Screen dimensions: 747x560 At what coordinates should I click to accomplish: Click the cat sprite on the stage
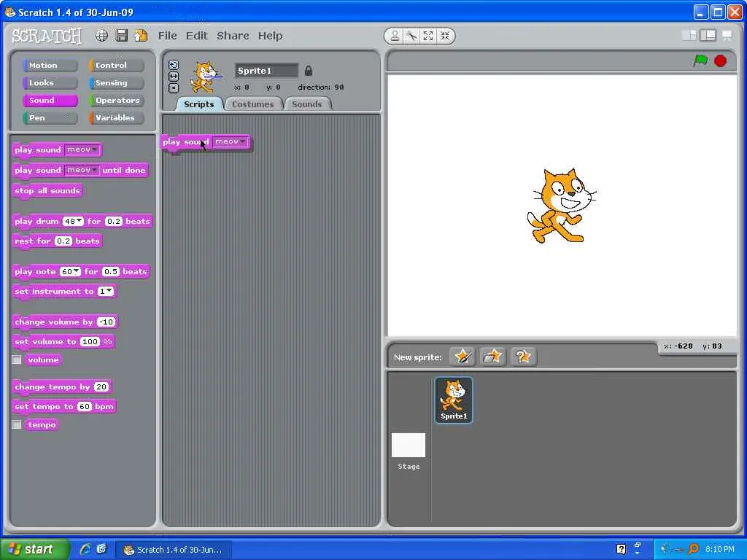tap(561, 206)
